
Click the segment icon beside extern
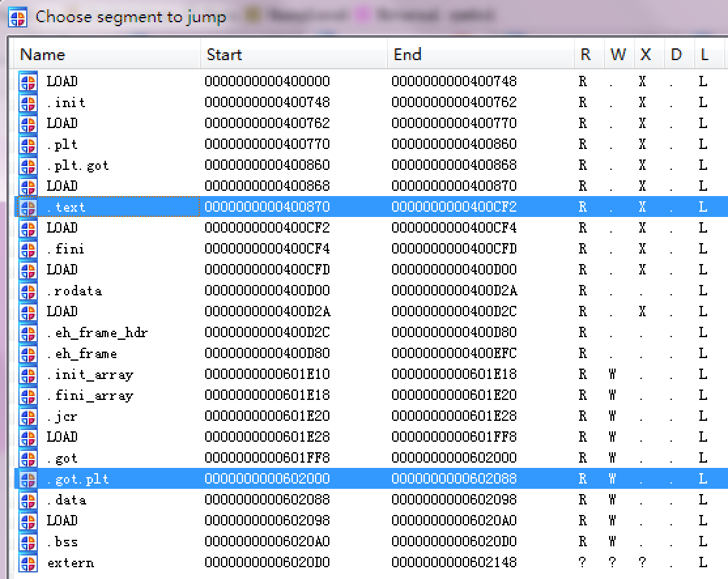pos(28,562)
